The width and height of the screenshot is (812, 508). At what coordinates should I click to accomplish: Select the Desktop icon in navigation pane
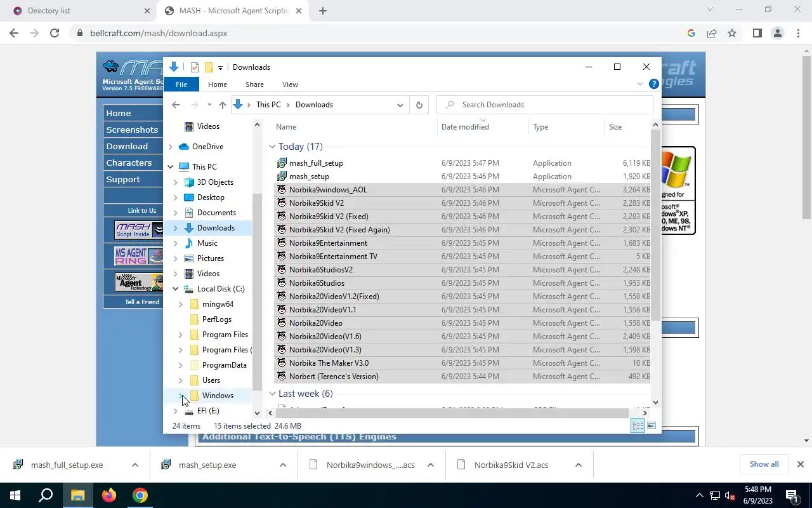pyautogui.click(x=188, y=197)
